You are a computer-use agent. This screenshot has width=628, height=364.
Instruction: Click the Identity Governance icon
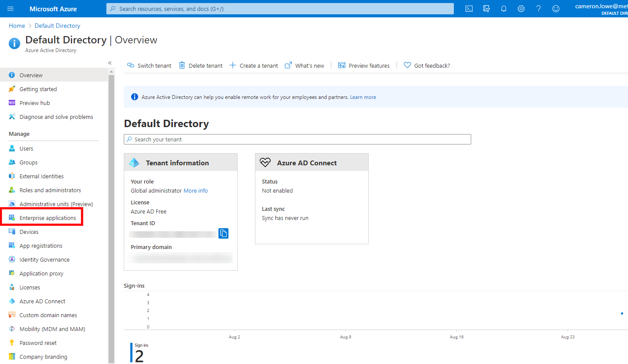tap(12, 259)
